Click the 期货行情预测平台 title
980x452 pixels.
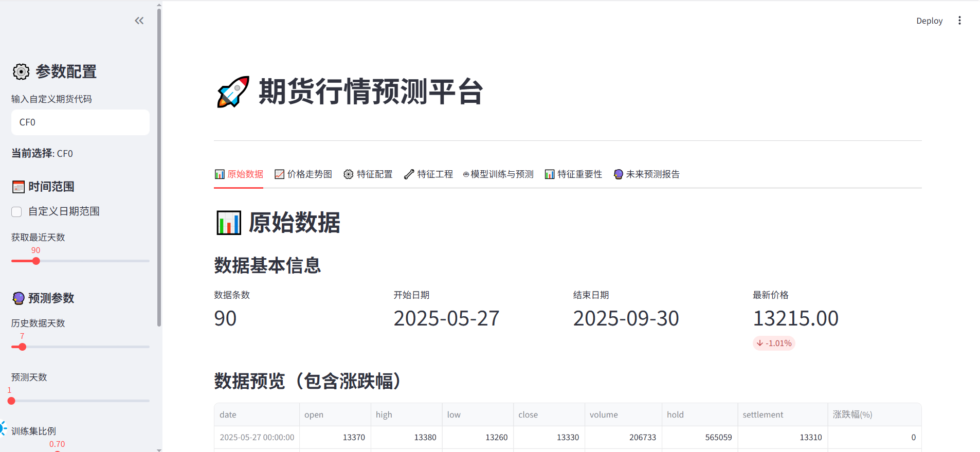pyautogui.click(x=371, y=92)
